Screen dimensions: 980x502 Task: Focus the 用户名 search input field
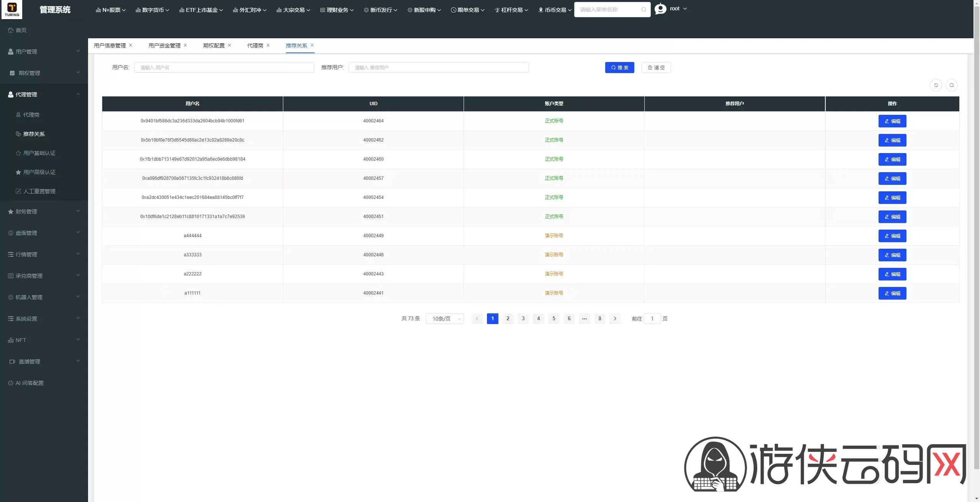tap(224, 67)
